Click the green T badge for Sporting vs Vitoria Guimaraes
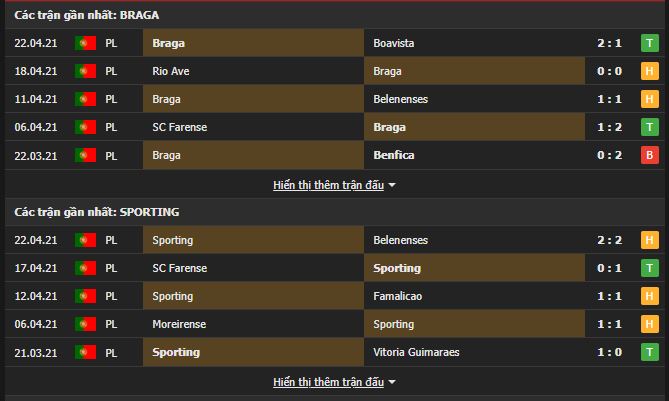 point(648,353)
